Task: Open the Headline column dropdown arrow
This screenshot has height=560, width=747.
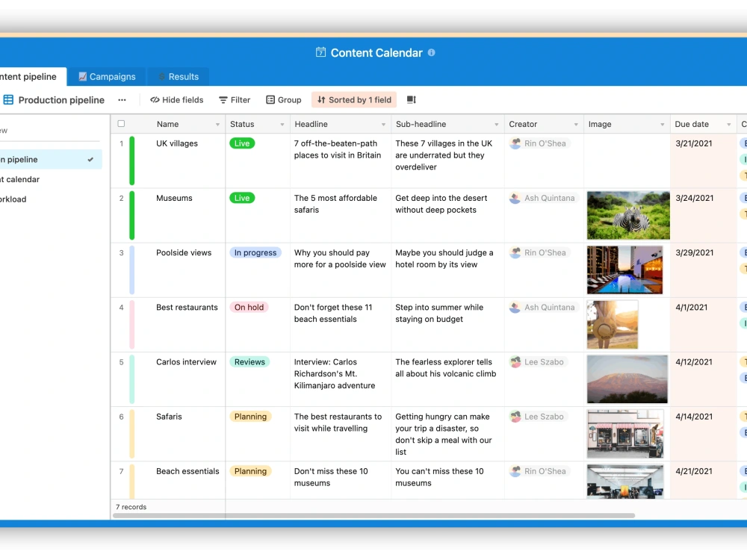Action: [383, 125]
